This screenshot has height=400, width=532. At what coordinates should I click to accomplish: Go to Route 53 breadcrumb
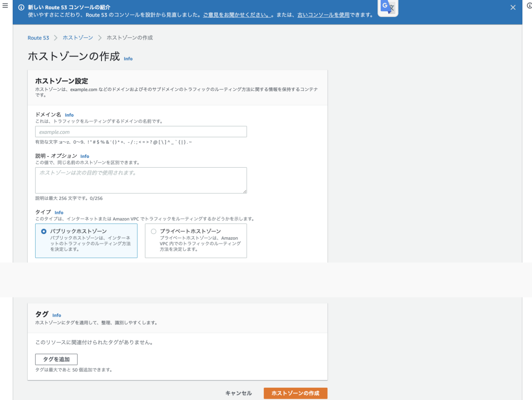click(38, 38)
